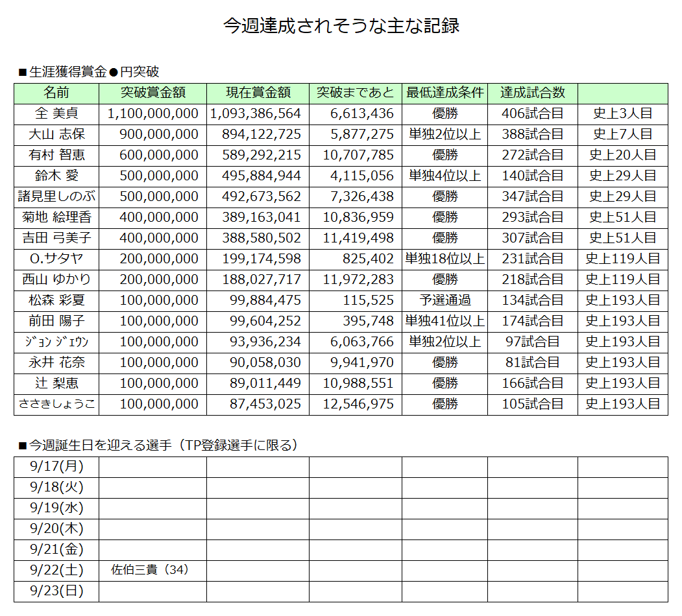Screen dimensions: 682x616
Task: Select the 単独18位以上 cell
Action: 445,259
